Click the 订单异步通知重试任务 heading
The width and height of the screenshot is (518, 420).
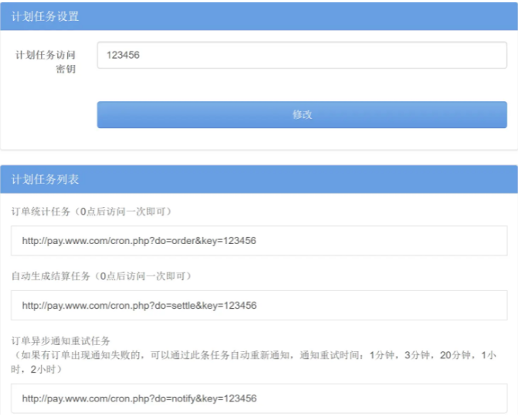(x=61, y=340)
